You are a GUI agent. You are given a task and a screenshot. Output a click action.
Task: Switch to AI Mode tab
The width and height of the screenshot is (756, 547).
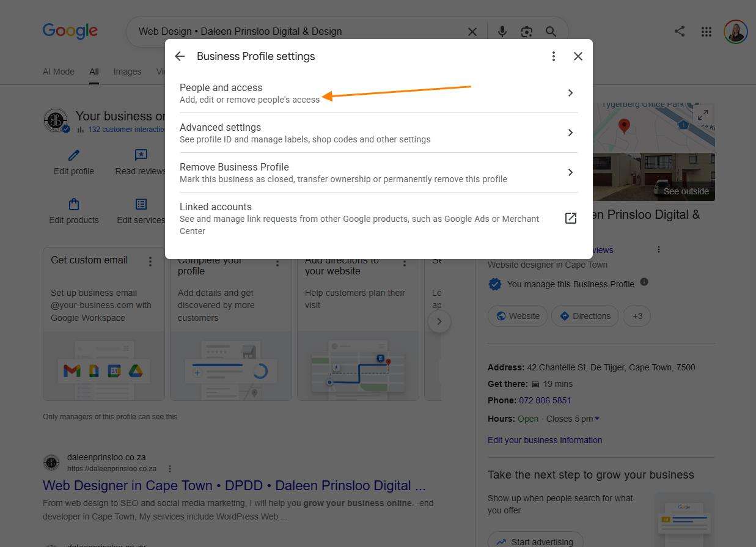pyautogui.click(x=59, y=72)
